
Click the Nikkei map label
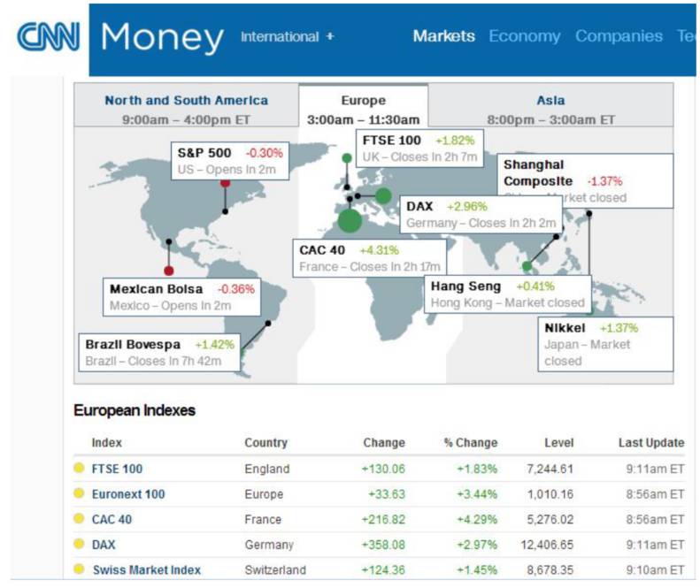[x=605, y=344]
